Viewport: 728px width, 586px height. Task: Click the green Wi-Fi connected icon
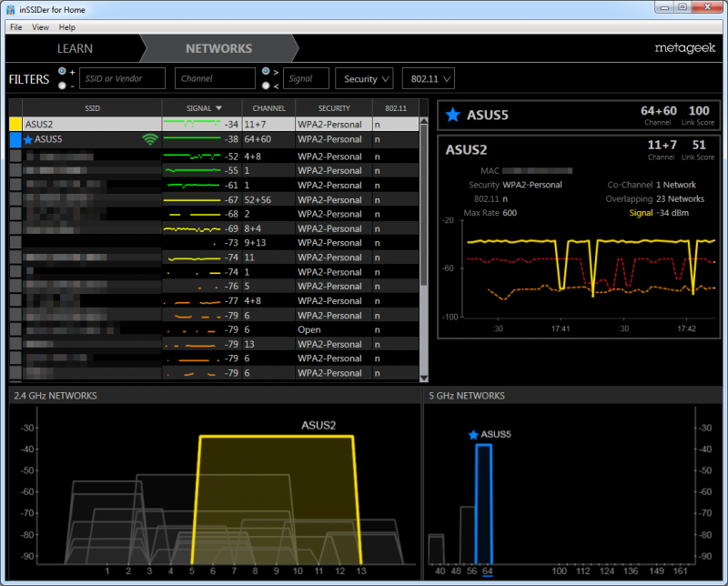[150, 139]
